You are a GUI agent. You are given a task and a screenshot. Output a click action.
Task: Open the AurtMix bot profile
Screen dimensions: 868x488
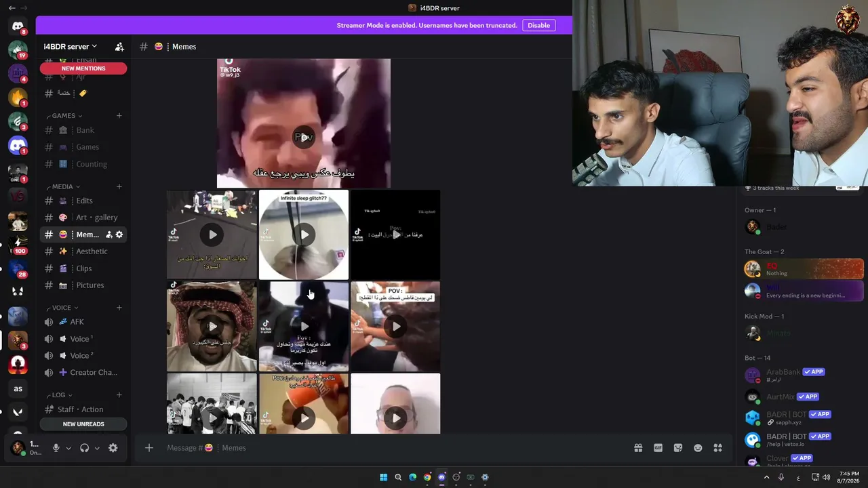[x=804, y=396]
